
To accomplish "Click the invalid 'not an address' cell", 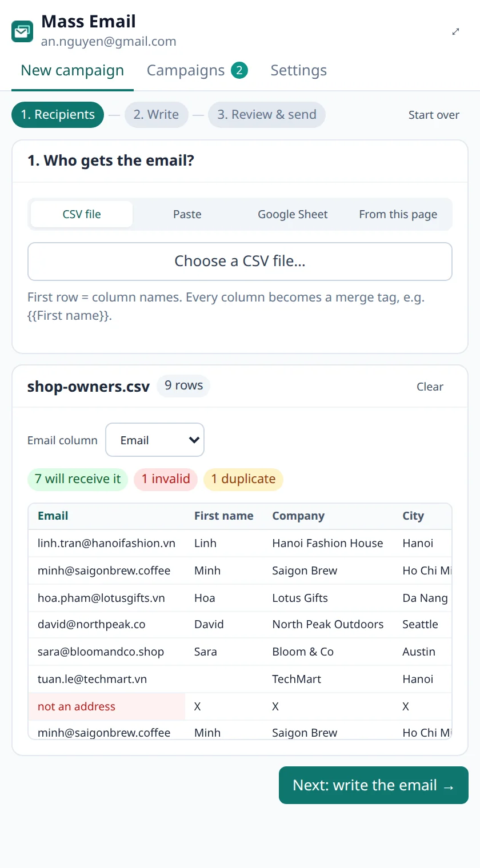I will point(107,706).
